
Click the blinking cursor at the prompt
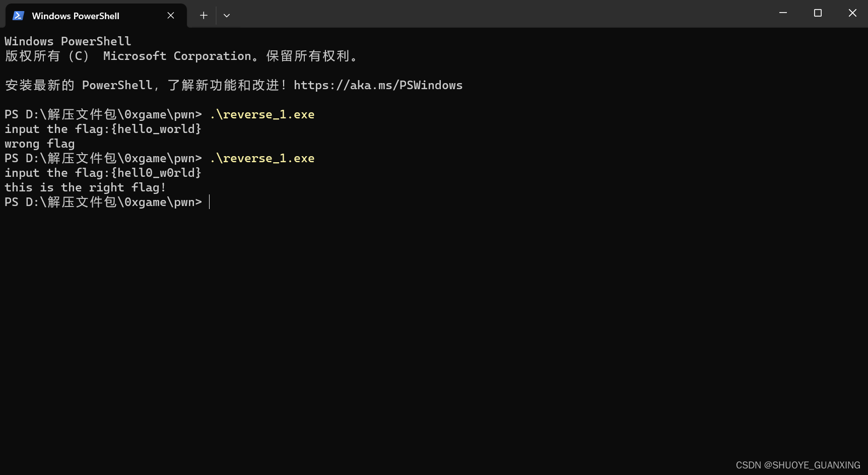pos(210,202)
